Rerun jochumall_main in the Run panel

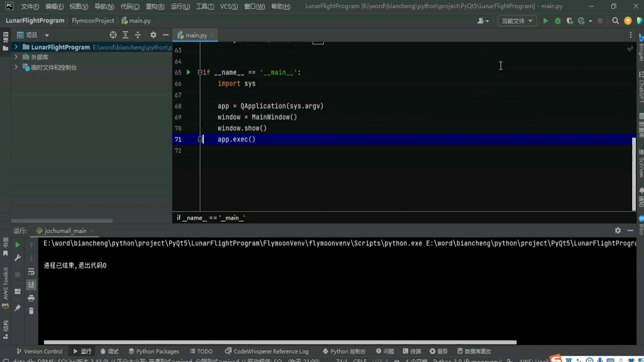click(x=18, y=244)
